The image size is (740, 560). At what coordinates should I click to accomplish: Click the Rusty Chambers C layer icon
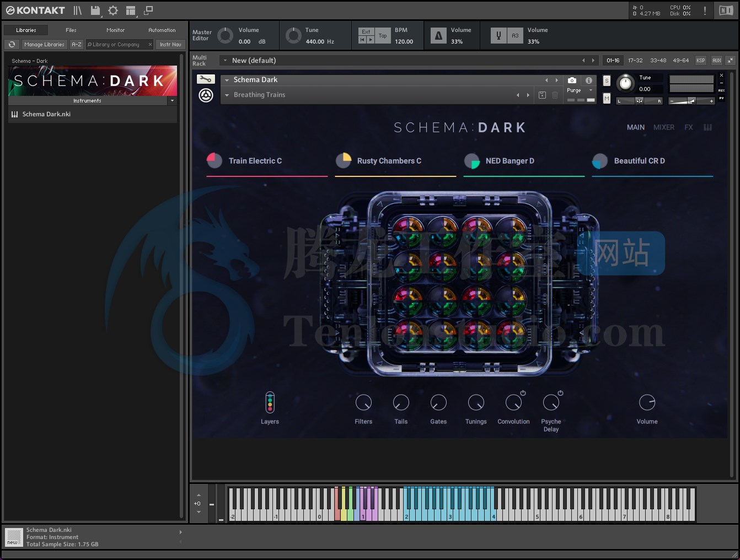tap(344, 160)
